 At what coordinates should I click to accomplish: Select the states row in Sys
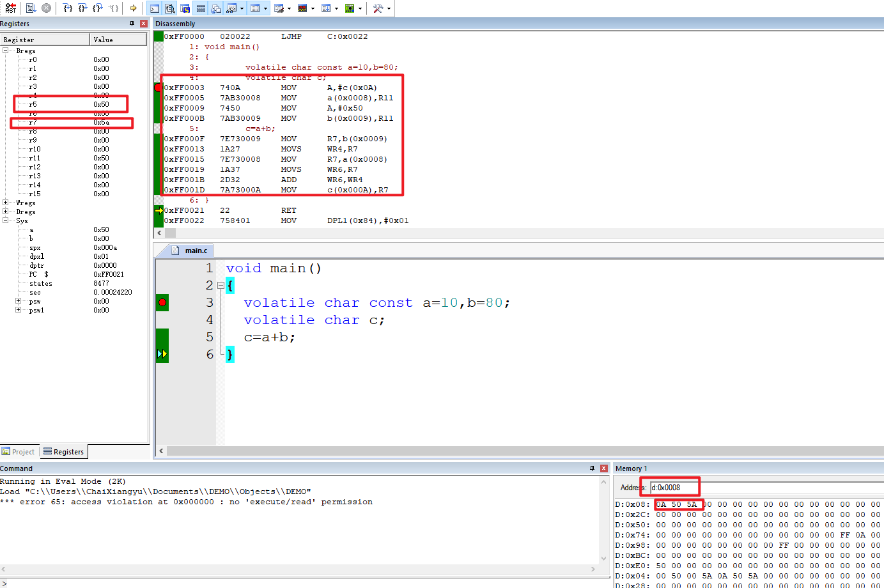point(74,283)
